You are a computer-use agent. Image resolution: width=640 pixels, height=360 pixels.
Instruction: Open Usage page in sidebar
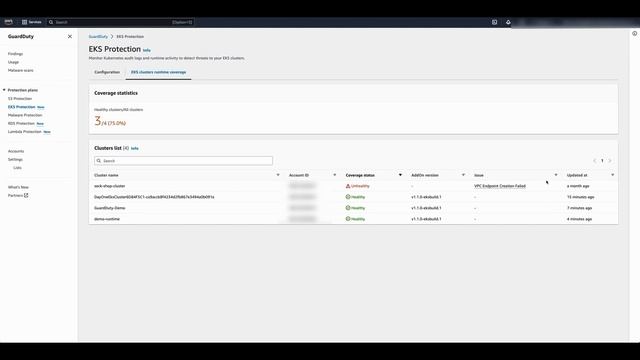point(13,62)
